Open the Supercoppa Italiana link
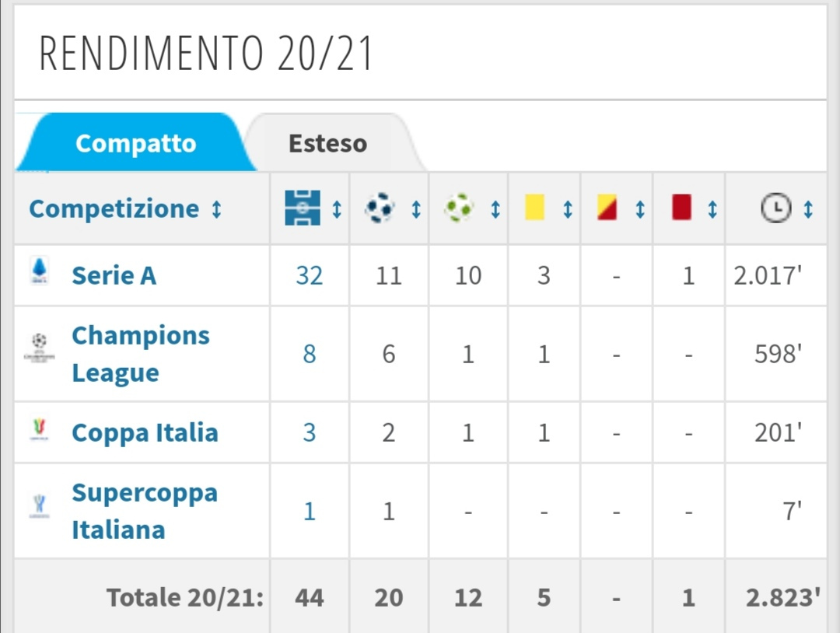Screen dimensions: 840x633 click(x=145, y=511)
